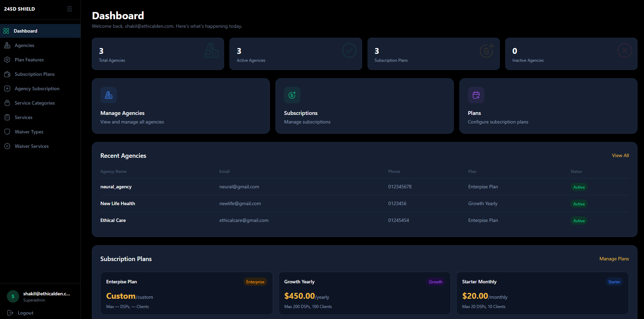Click Manage Plans link
The height and width of the screenshot is (319, 644).
(614, 259)
